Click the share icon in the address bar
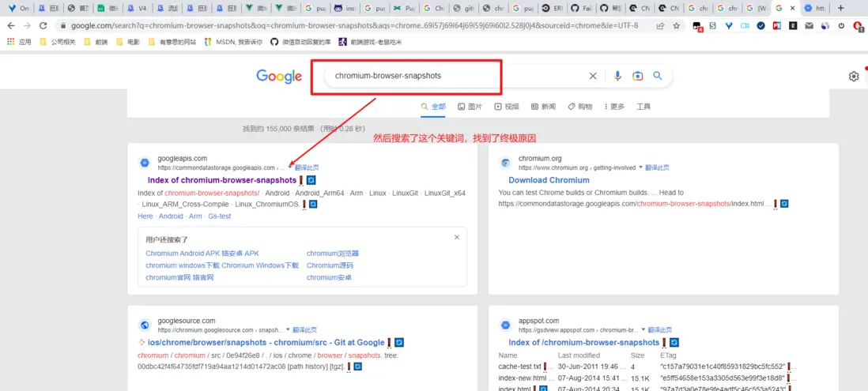 coord(660,26)
